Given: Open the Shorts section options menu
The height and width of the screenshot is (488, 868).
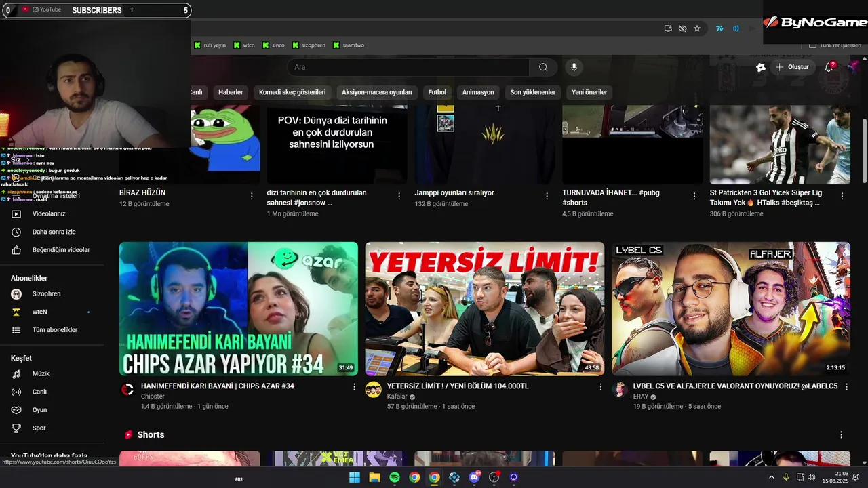Looking at the screenshot, I should click(841, 434).
